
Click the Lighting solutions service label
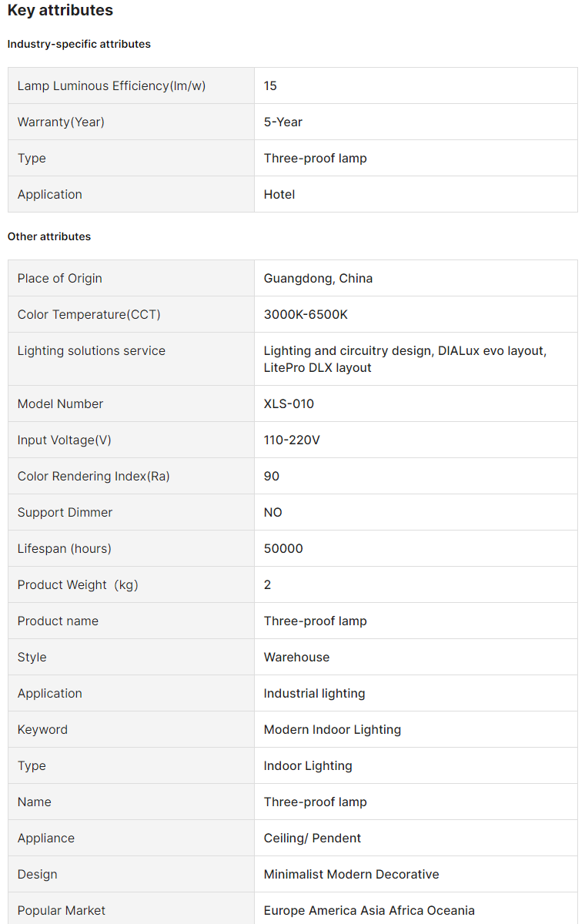pyautogui.click(x=92, y=350)
